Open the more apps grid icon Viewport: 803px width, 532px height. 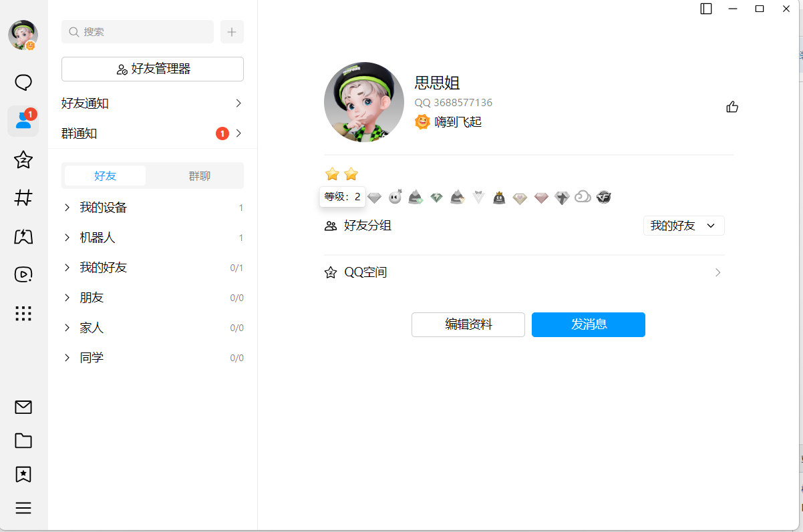[23, 313]
